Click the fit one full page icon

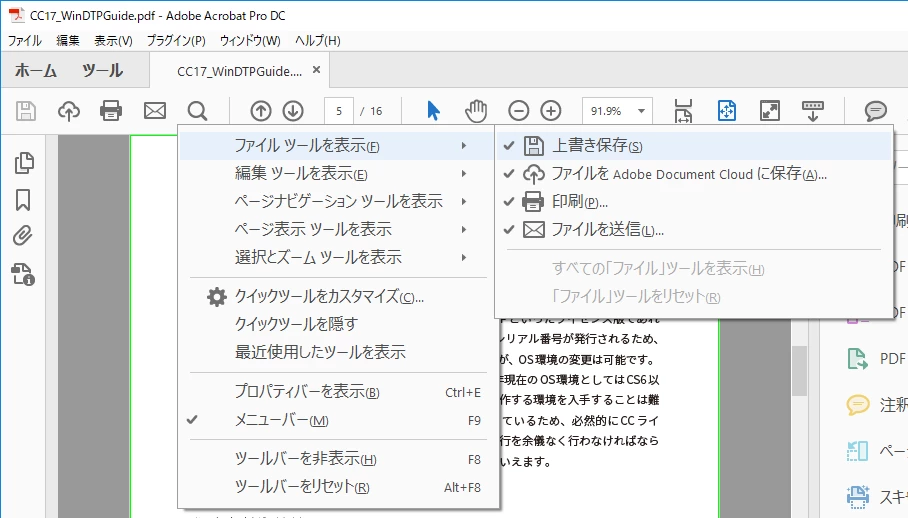pos(727,111)
